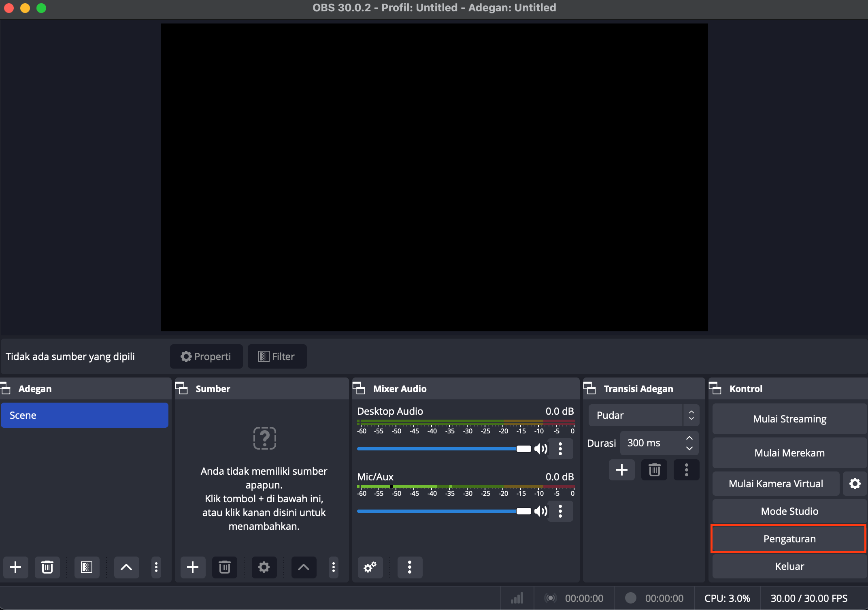The height and width of the screenshot is (610, 868).
Task: Remove transition with trash icon
Action: pyautogui.click(x=654, y=470)
